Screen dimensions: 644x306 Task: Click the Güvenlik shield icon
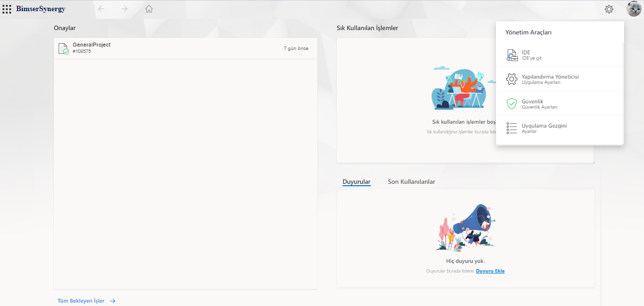(x=512, y=104)
